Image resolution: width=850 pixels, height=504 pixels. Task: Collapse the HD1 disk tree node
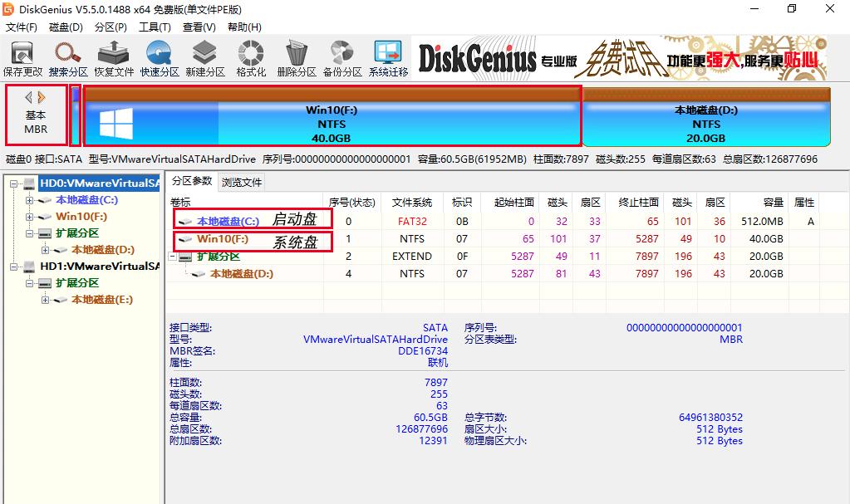pos(13,267)
